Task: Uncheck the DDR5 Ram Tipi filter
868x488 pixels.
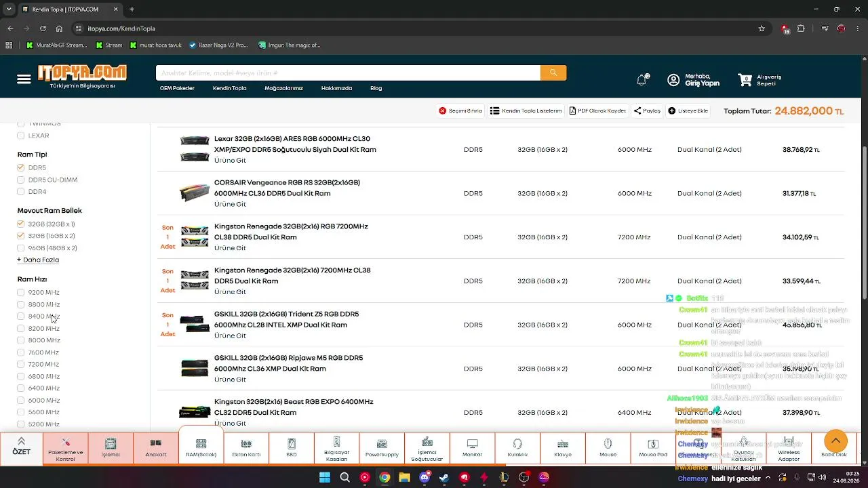Action: [x=21, y=167]
